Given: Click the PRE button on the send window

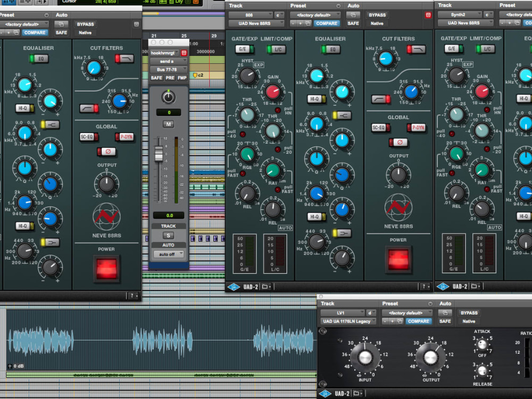Looking at the screenshot, I should [170, 78].
